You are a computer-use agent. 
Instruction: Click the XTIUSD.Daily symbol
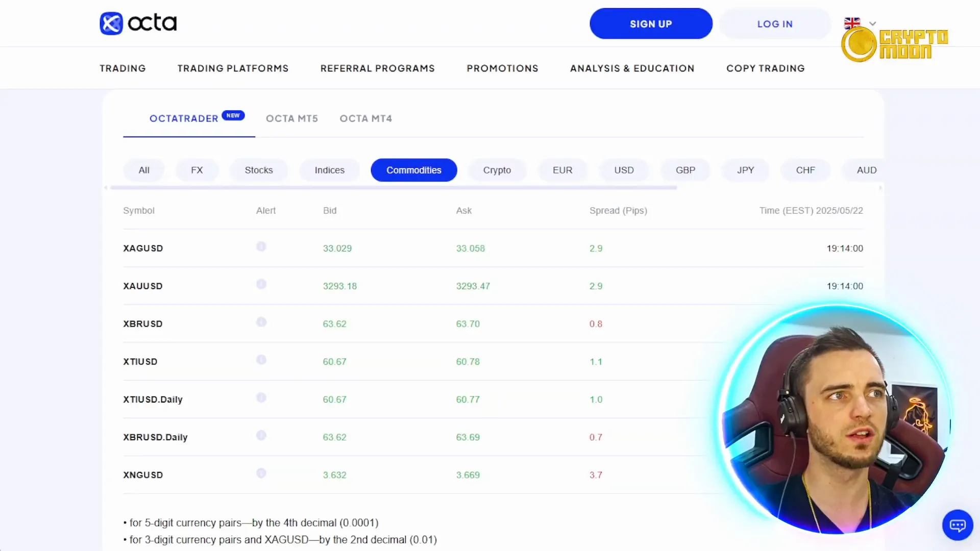tap(153, 399)
